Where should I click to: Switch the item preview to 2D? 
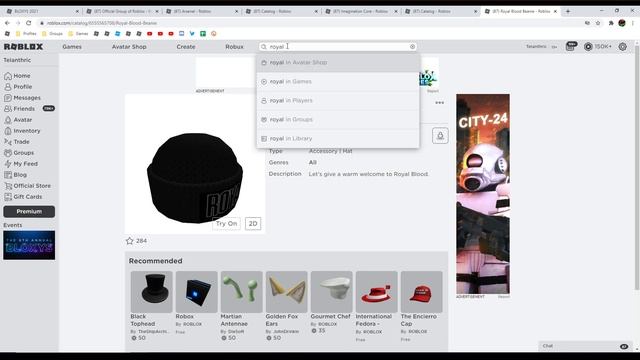point(253,224)
